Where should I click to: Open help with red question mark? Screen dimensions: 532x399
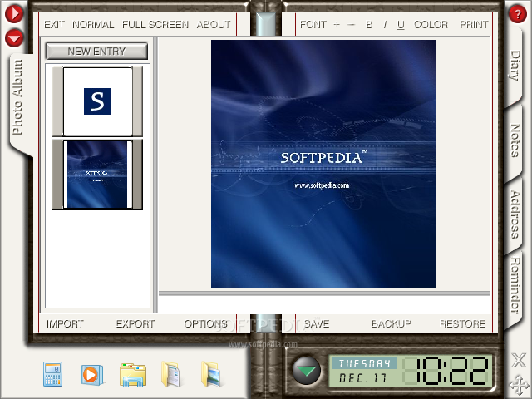(517, 14)
